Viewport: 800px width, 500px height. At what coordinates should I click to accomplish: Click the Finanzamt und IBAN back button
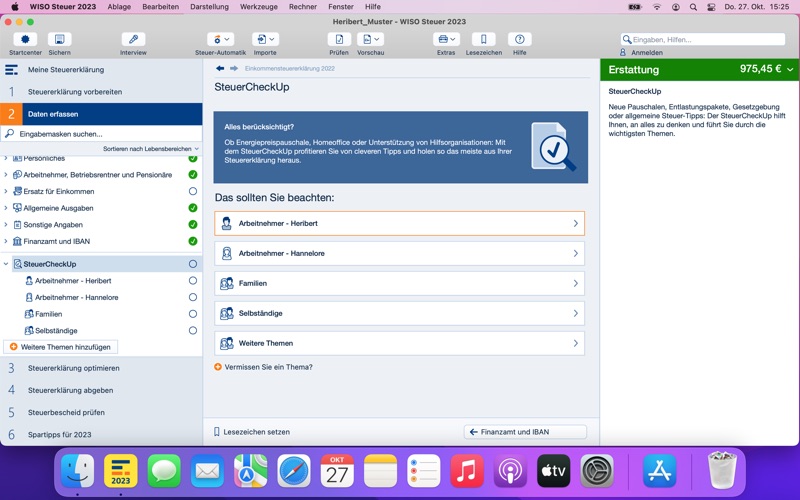[x=525, y=432]
